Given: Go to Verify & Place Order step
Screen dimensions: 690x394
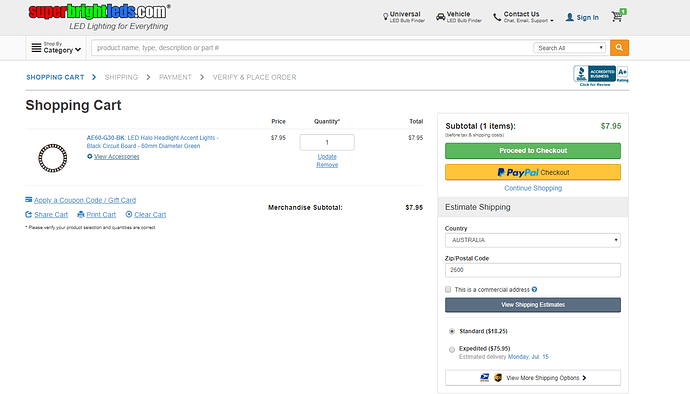Looking at the screenshot, I should (254, 77).
